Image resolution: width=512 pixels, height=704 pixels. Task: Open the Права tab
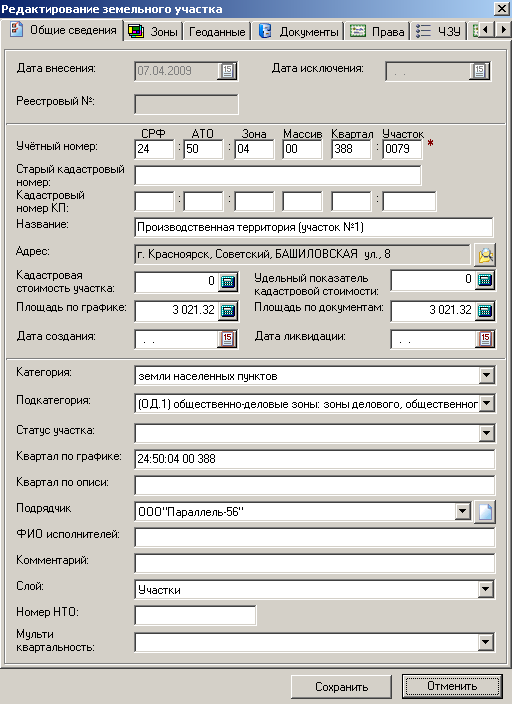[377, 31]
